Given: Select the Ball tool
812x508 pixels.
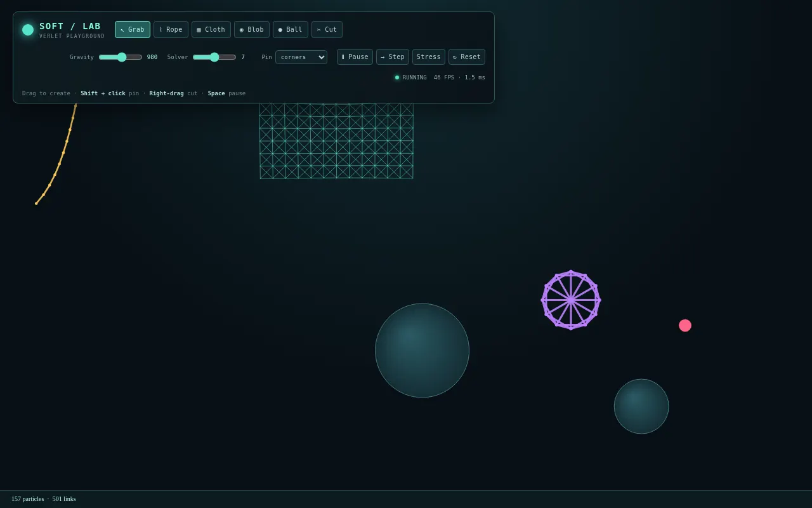Looking at the screenshot, I should point(291,29).
